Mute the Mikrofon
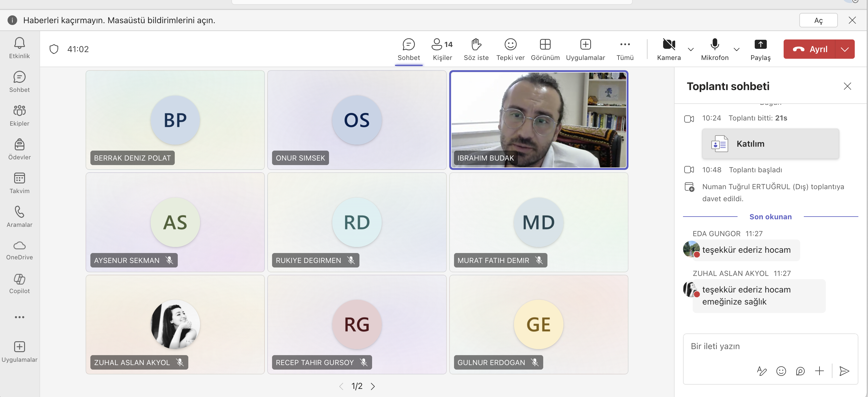868x397 pixels. (714, 49)
